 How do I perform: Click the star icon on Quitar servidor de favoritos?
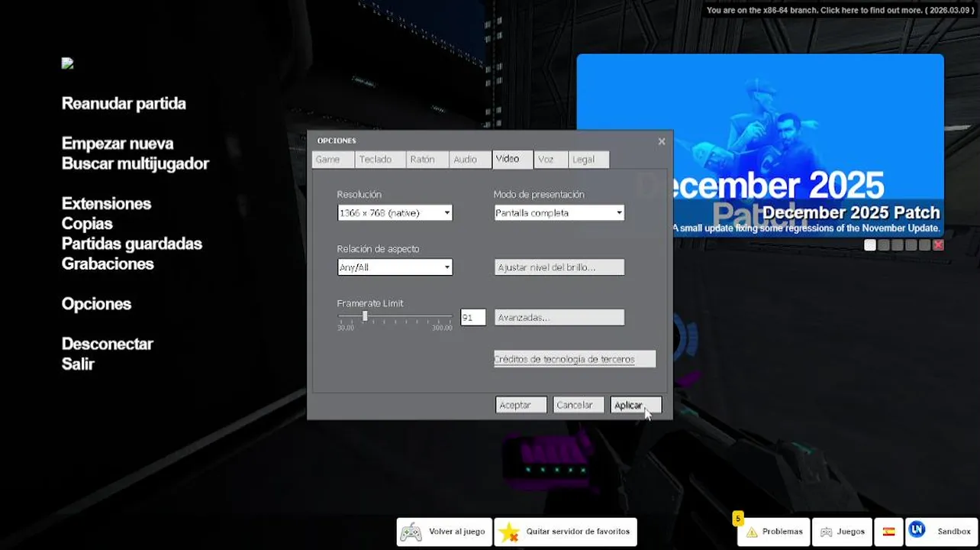coord(509,532)
